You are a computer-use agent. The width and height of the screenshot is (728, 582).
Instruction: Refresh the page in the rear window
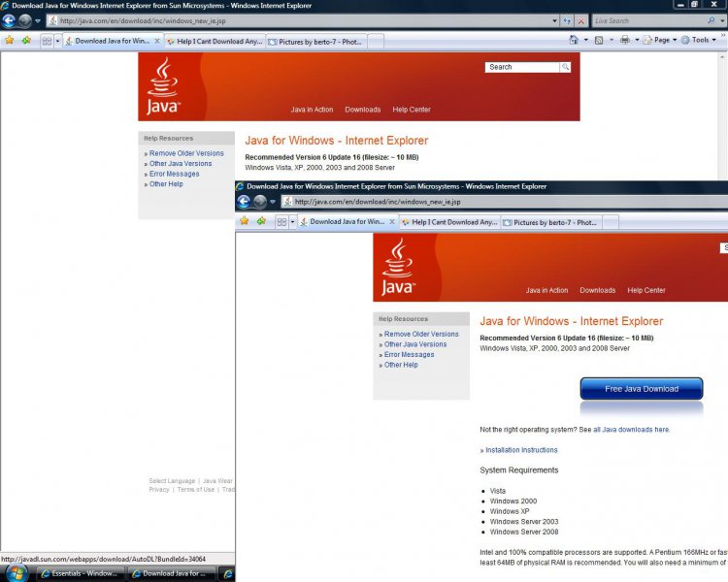pos(567,21)
